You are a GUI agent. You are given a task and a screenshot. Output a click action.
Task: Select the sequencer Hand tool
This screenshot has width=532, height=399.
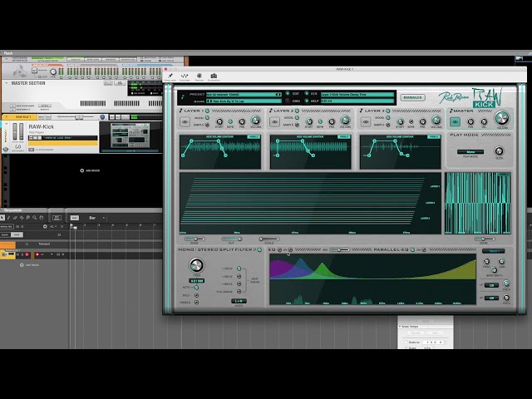coord(42,218)
